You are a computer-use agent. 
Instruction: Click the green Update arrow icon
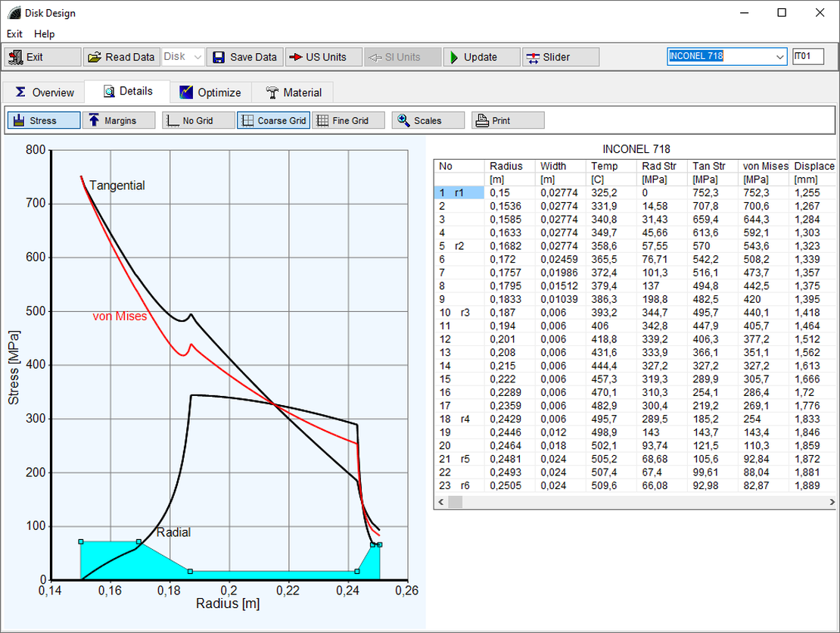point(454,58)
